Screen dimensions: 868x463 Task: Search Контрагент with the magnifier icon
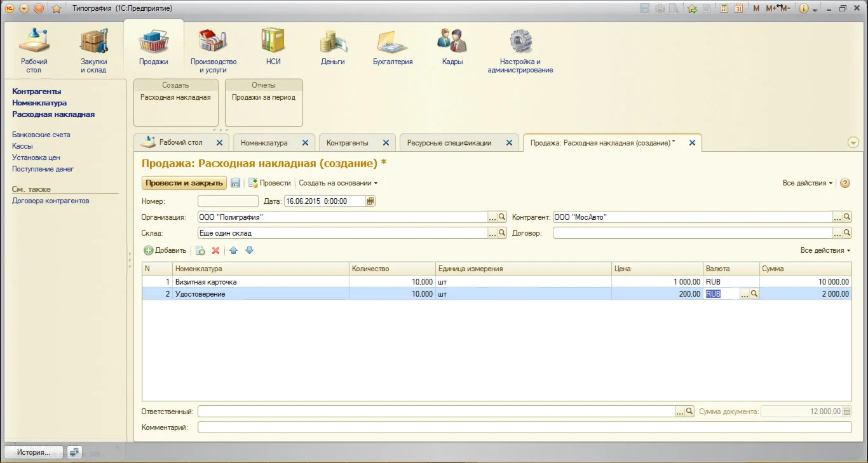point(846,217)
